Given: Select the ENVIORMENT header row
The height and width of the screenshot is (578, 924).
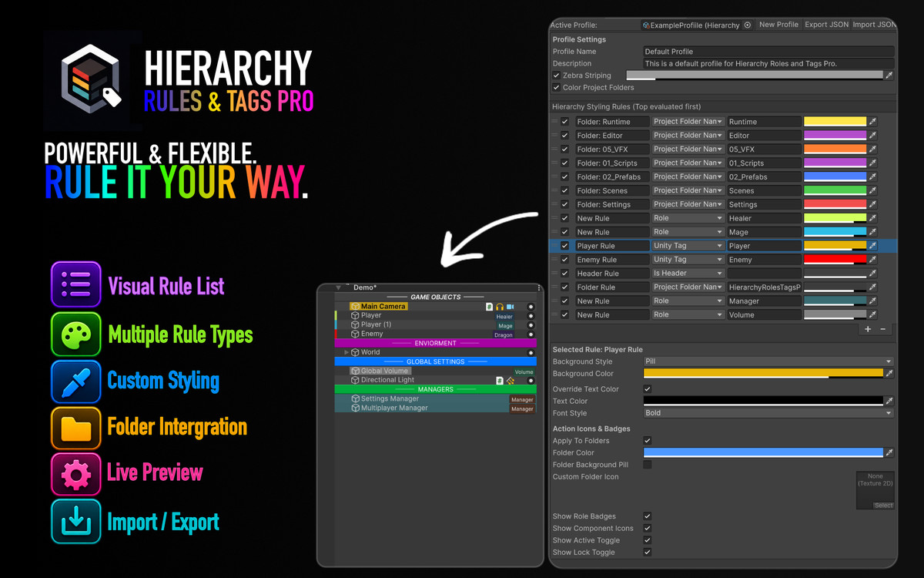Looking at the screenshot, I should [x=435, y=344].
